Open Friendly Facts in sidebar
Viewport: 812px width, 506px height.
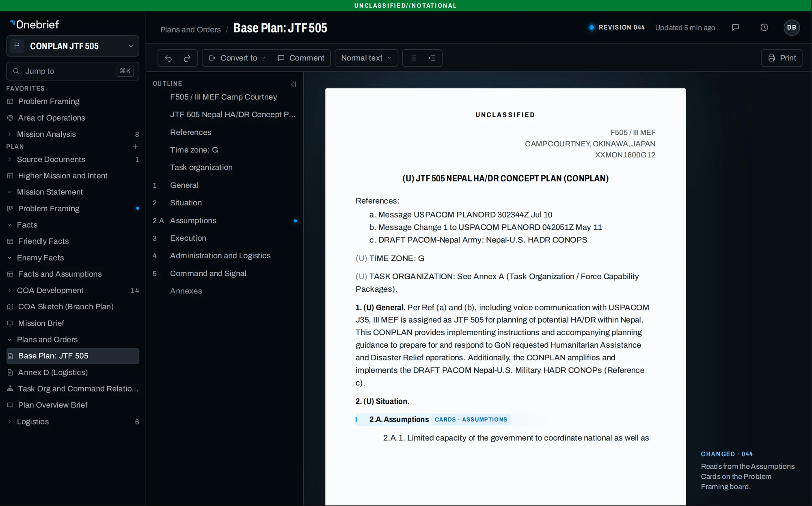pyautogui.click(x=73, y=241)
